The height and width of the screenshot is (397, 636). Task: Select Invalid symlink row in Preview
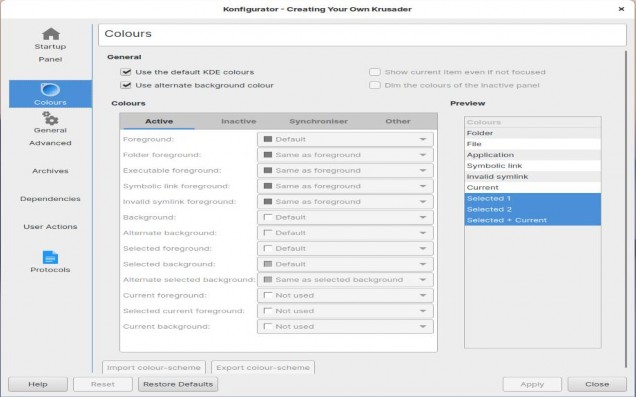(x=533, y=177)
